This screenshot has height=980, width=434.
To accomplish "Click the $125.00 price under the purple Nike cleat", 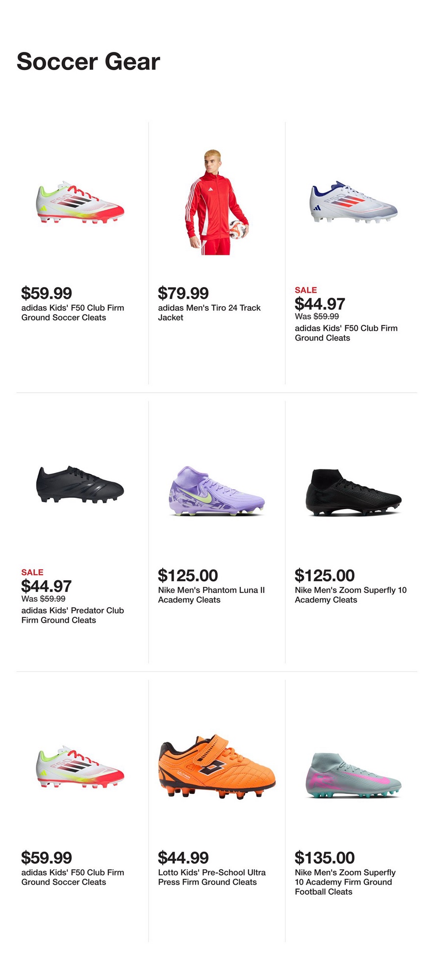I will tap(187, 575).
